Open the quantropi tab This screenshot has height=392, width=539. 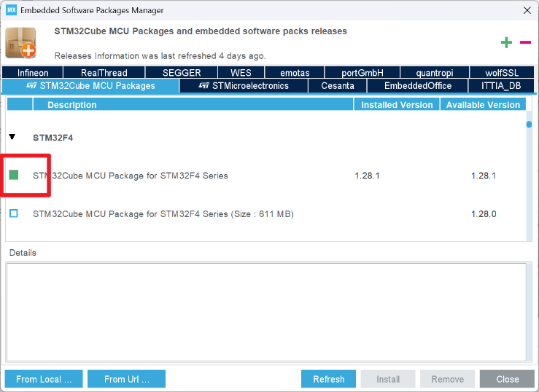click(x=435, y=73)
